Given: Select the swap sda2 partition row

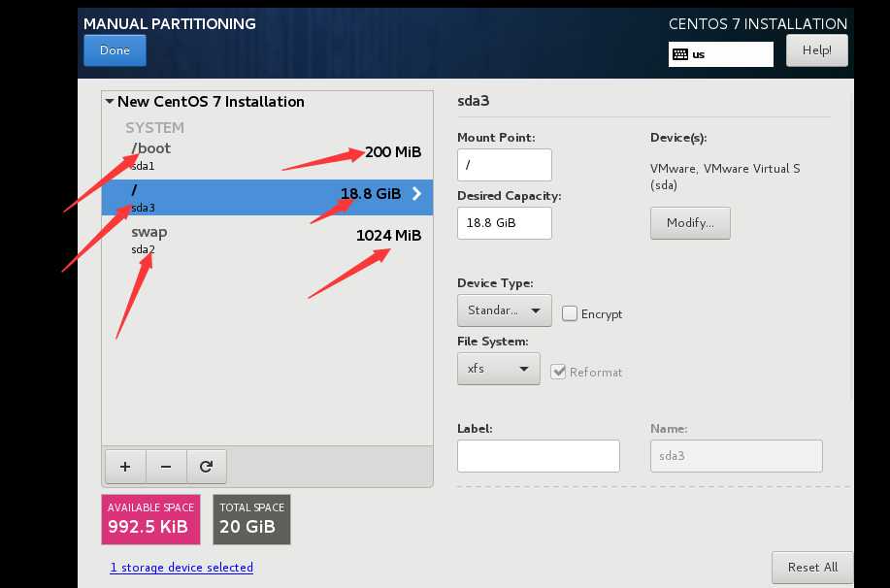Looking at the screenshot, I should [267, 240].
